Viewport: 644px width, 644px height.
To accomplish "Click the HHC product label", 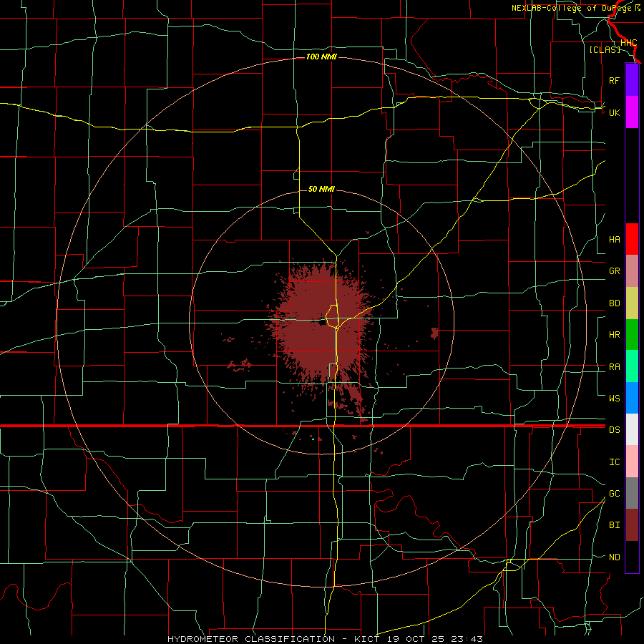I will 628,43.
